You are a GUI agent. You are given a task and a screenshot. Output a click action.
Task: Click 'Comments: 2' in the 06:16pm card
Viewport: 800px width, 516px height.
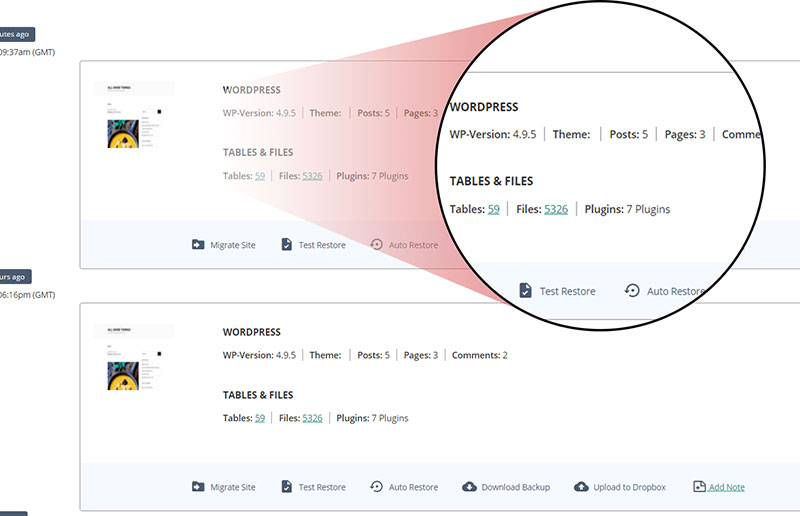click(x=480, y=355)
